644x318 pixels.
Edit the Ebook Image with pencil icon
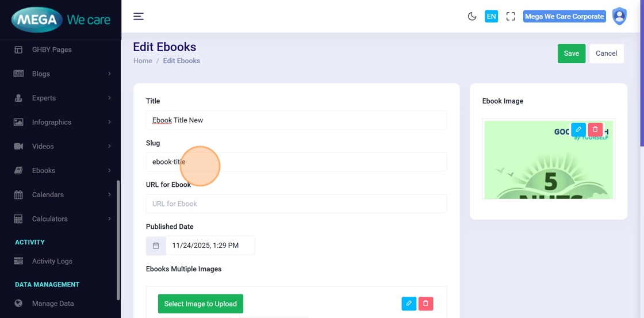point(578,129)
